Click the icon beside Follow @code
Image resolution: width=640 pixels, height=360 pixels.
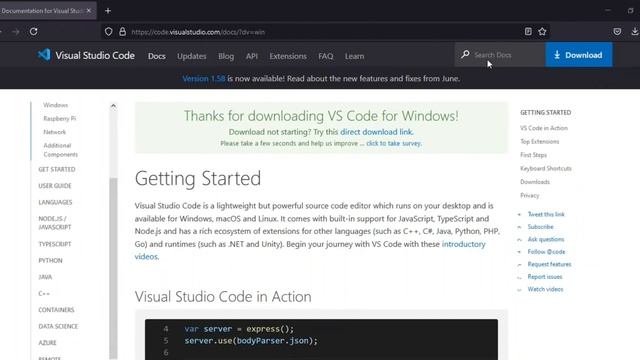519,252
